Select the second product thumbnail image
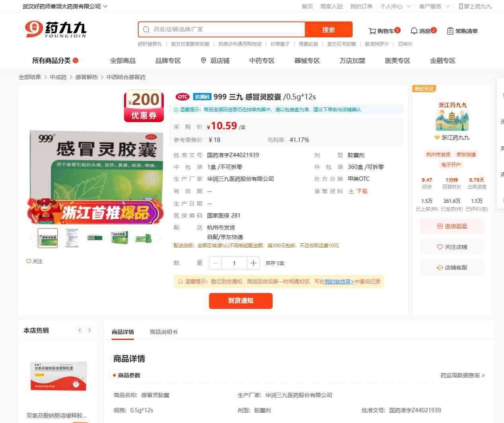This screenshot has height=423, width=504. tap(72, 238)
